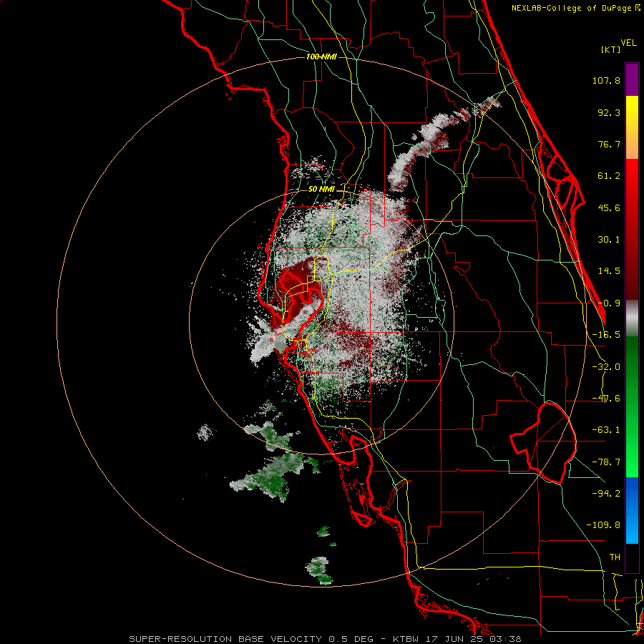Click the 61.2 value on velocity scale

609,176
